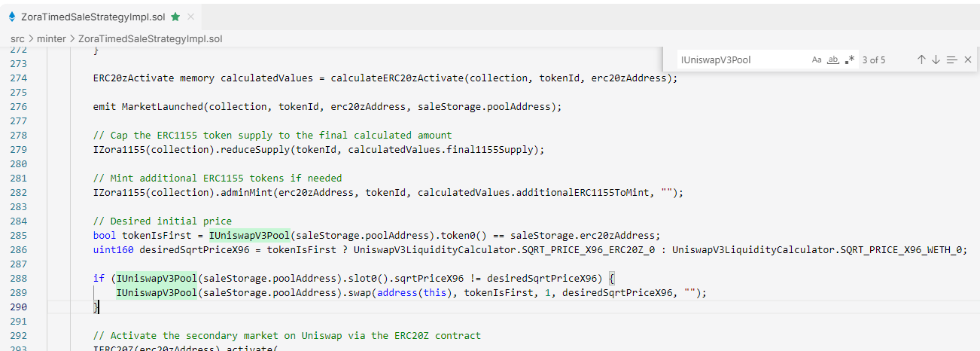Click the MarketLaunched emit statement
Screen dimensions: 980x351
point(327,106)
